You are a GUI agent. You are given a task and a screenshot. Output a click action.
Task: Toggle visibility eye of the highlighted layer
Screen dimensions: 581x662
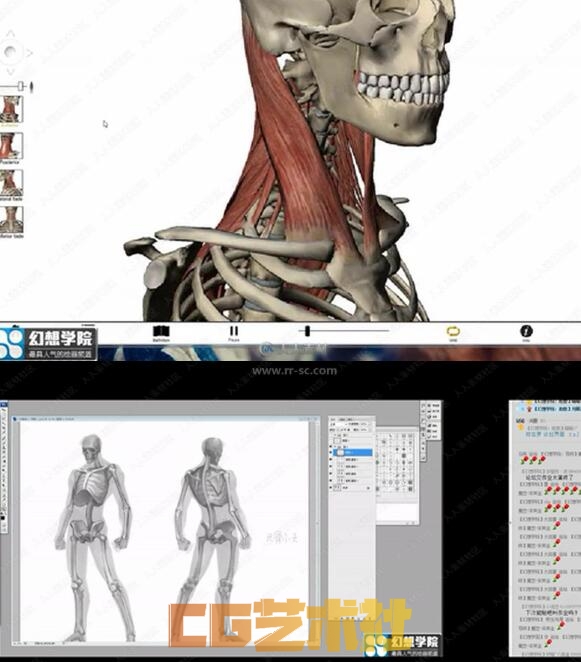click(330, 452)
